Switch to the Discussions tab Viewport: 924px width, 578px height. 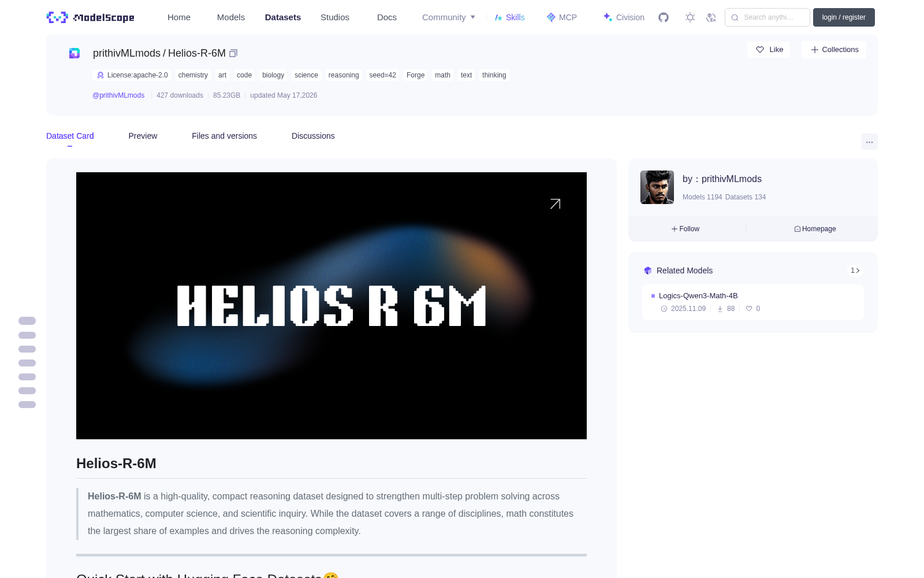pos(313,136)
